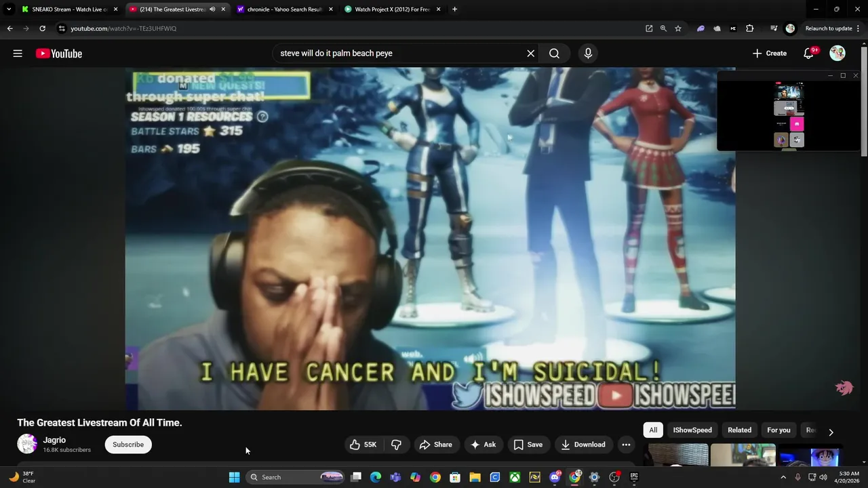Dislike the video with thumbs down

(397, 445)
